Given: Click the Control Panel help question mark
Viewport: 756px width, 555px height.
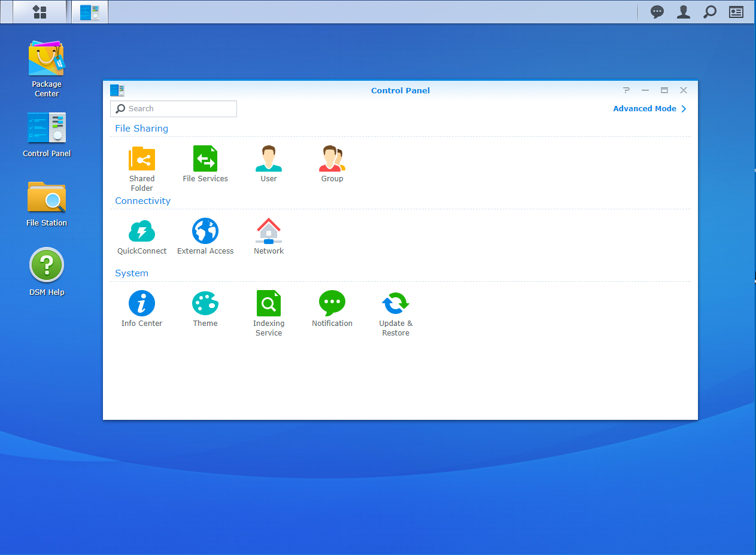Looking at the screenshot, I should point(626,90).
